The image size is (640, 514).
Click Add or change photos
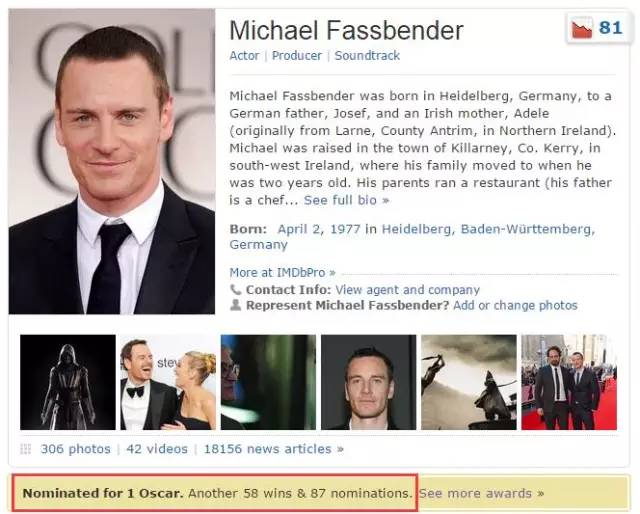click(515, 305)
